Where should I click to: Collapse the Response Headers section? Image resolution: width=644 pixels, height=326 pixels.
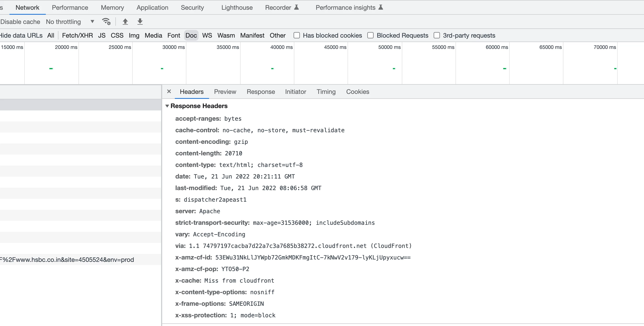167,106
